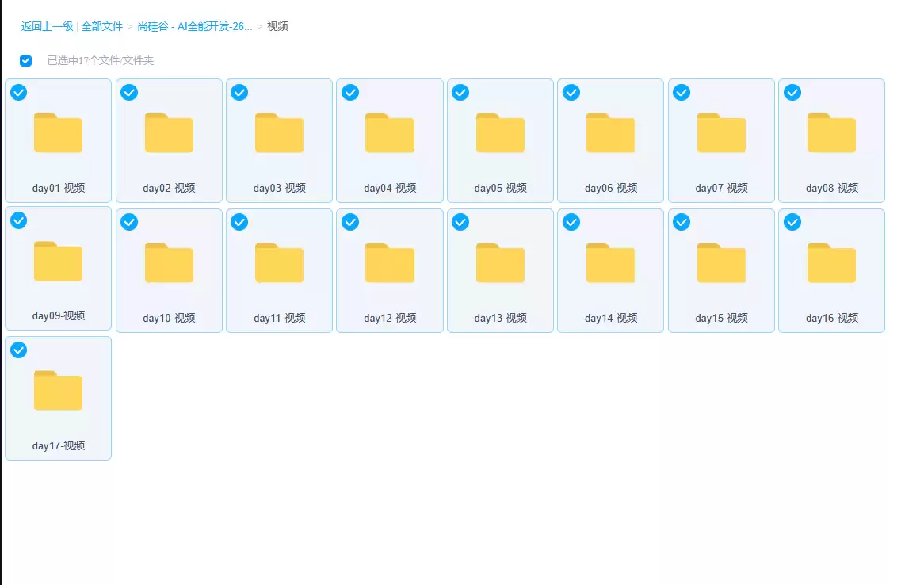924x585 pixels.
Task: Deselect the day02-视频 folder checkmark
Action: 129,93
